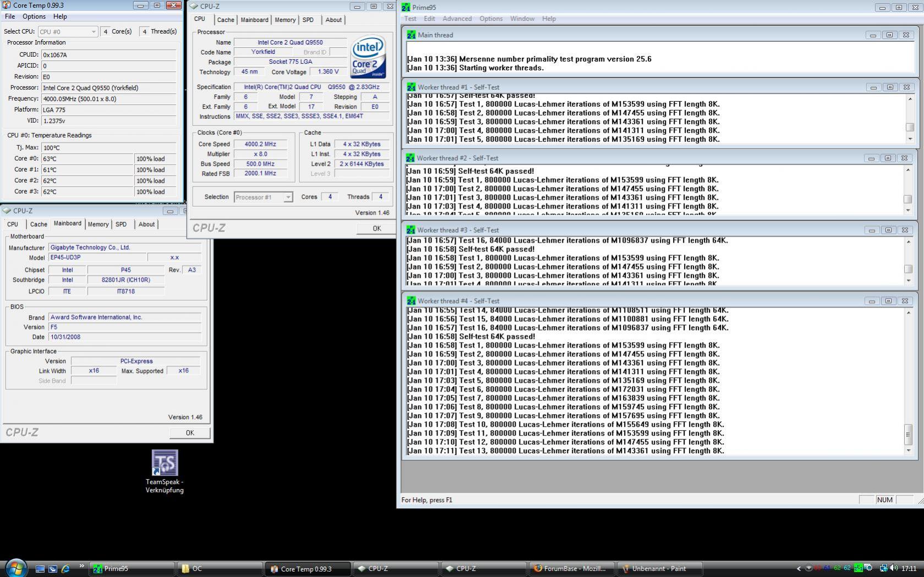924x577 pixels.
Task: Expand hidden quick launch items chevron
Action: tap(82, 566)
